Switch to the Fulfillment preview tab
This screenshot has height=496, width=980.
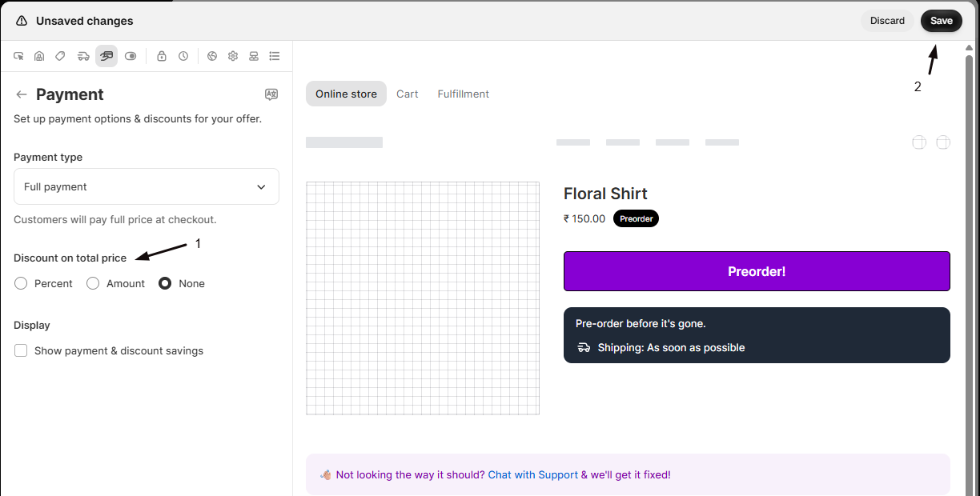[x=463, y=94]
